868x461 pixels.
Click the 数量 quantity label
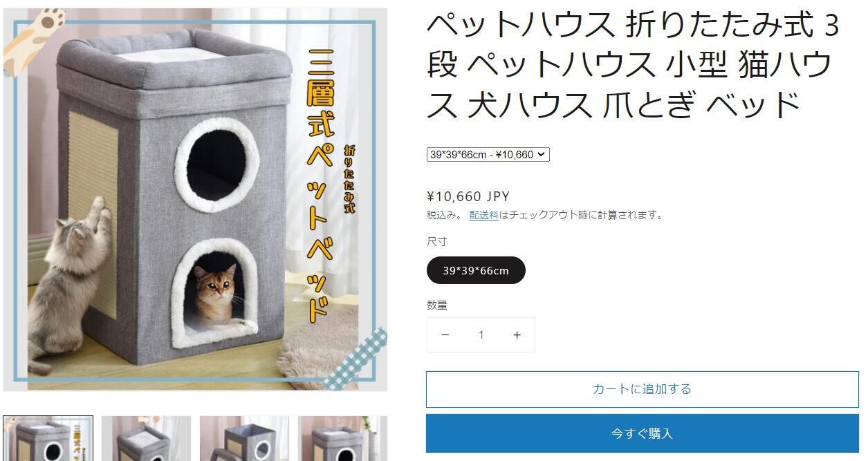(x=437, y=305)
